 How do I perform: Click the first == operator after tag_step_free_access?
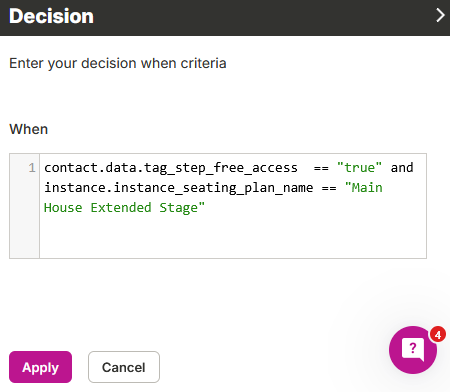(321, 168)
